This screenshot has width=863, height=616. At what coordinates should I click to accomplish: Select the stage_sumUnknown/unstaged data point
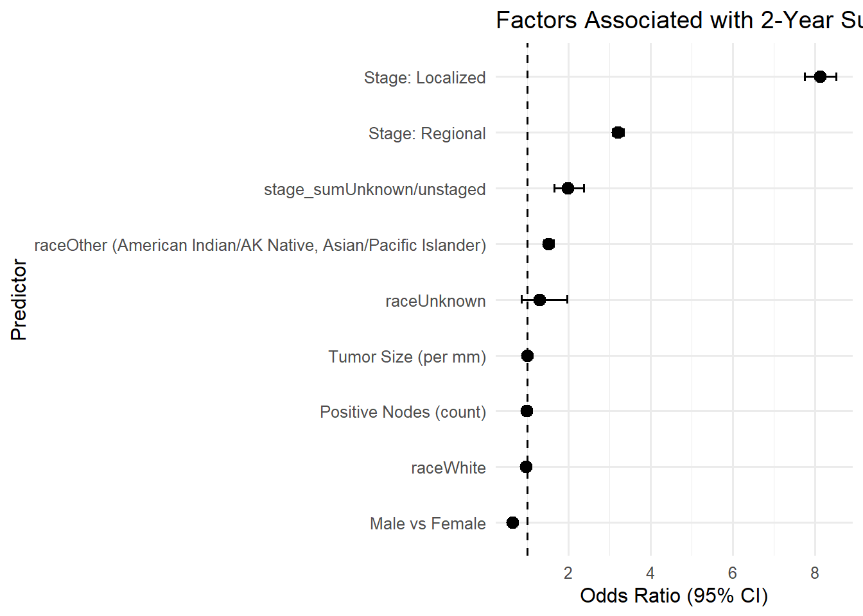coord(568,189)
